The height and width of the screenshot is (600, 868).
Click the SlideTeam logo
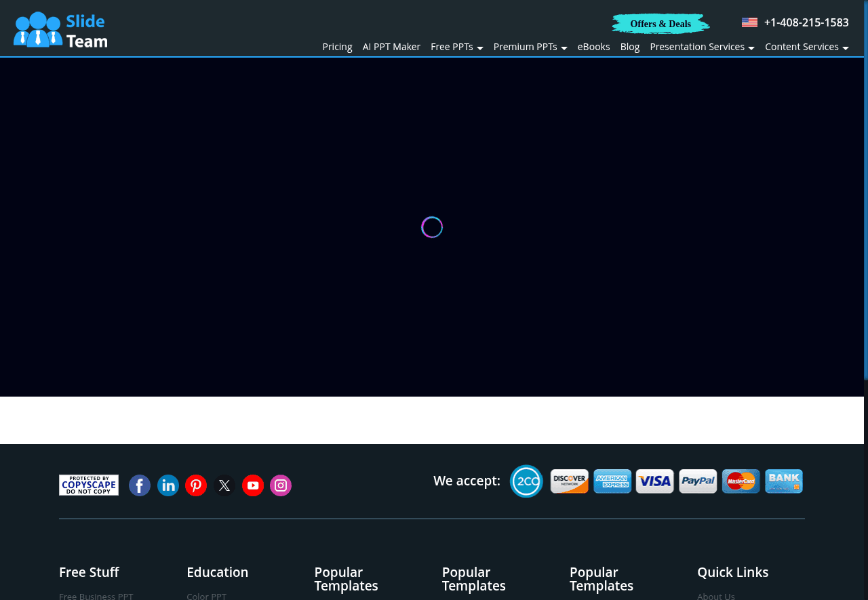click(x=60, y=30)
